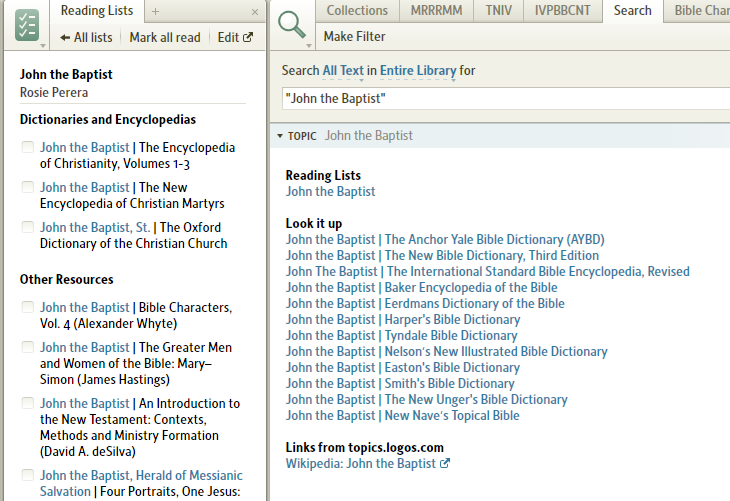Select the Search tab

[632, 10]
